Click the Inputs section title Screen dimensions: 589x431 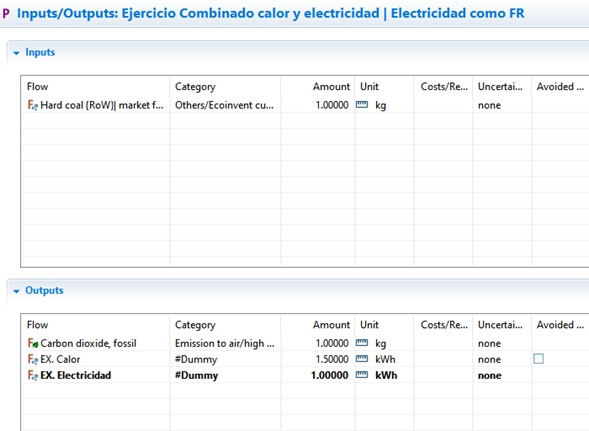coord(40,52)
